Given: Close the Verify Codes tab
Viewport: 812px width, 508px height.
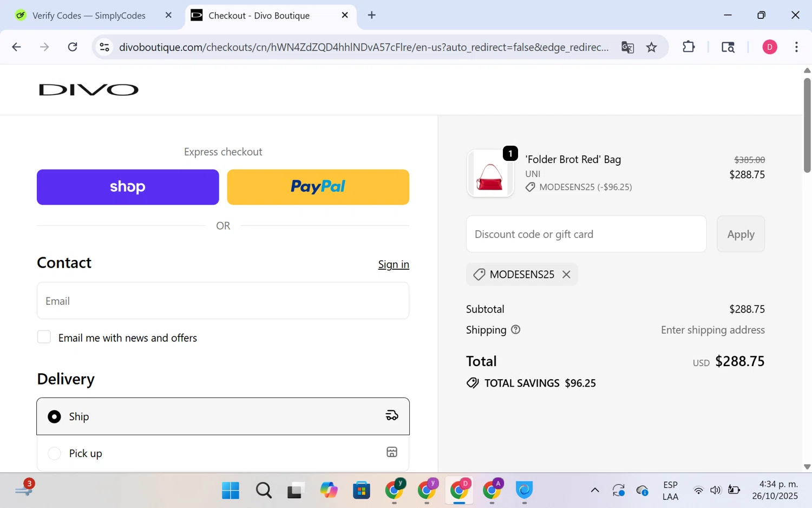Looking at the screenshot, I should 168,15.
